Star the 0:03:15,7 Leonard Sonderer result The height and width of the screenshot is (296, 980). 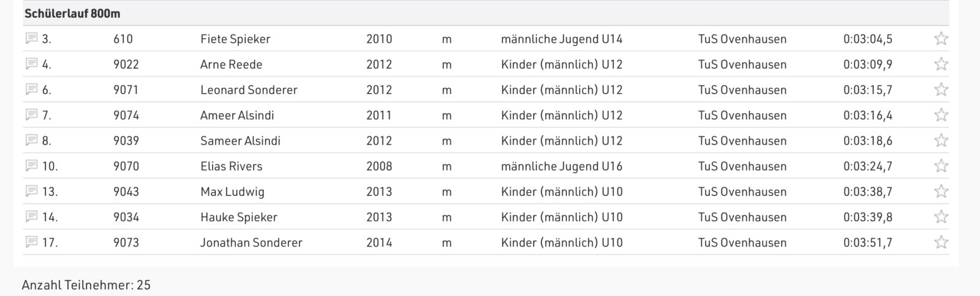(941, 90)
